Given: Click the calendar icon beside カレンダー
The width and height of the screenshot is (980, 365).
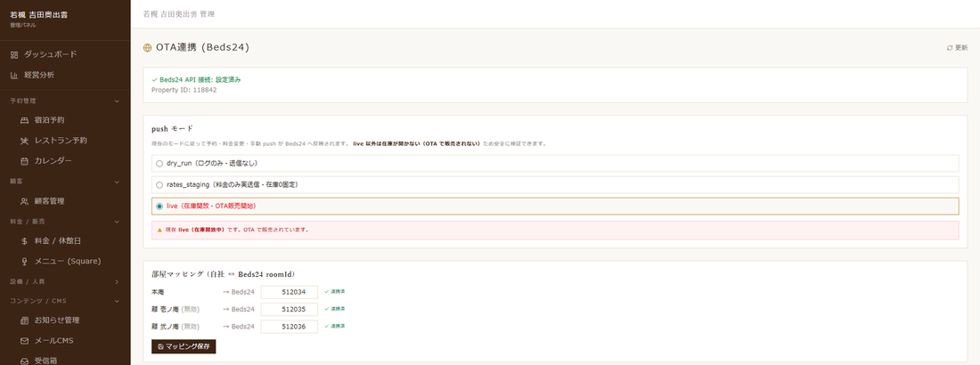Looking at the screenshot, I should pyautogui.click(x=24, y=161).
